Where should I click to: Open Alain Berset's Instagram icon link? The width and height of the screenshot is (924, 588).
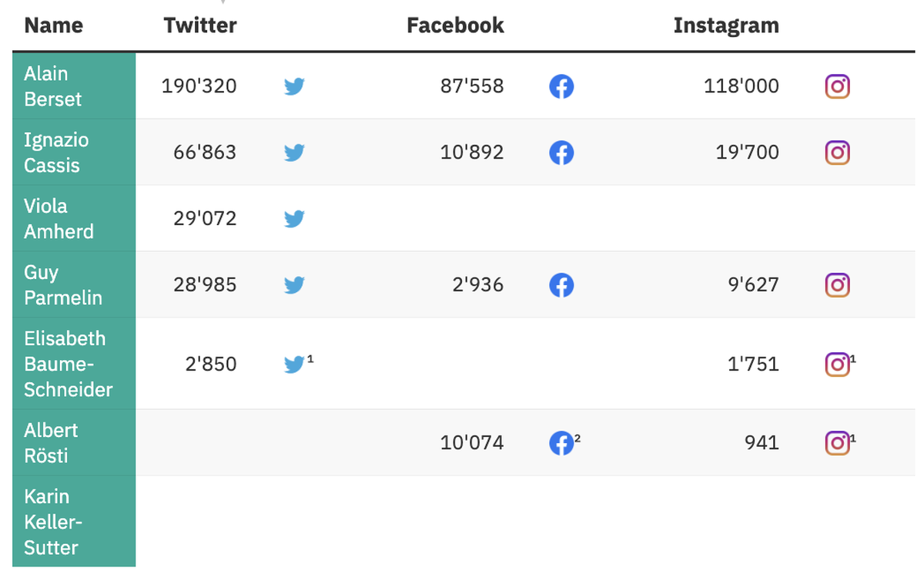pyautogui.click(x=837, y=86)
